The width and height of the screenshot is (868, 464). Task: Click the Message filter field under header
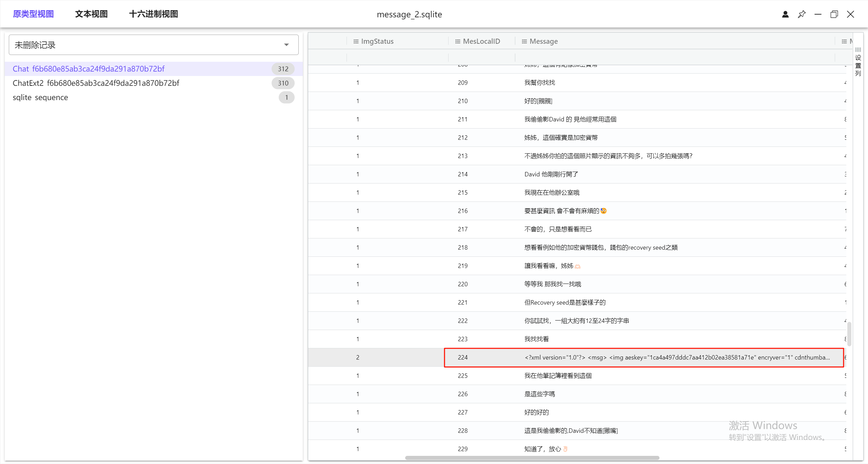tap(674, 57)
